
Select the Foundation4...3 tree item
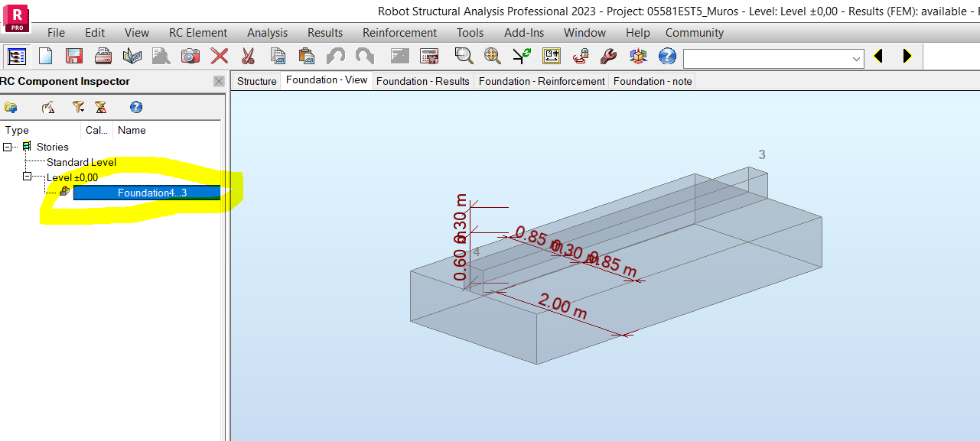[x=145, y=193]
